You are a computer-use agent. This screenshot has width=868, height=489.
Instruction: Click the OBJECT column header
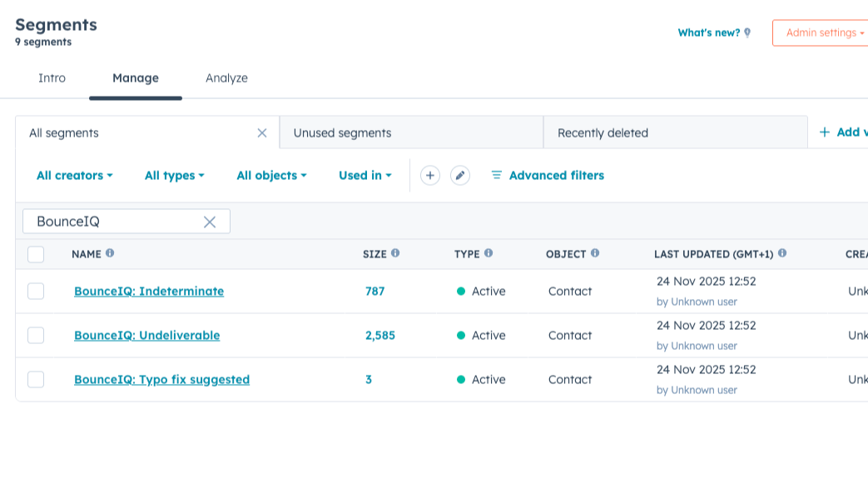tap(566, 254)
